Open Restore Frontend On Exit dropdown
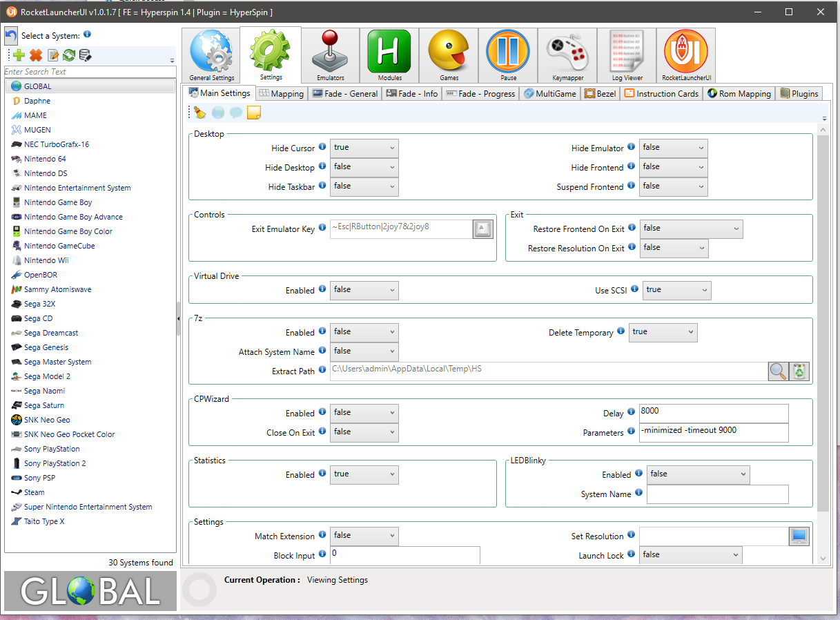This screenshot has width=840, height=620. (692, 229)
